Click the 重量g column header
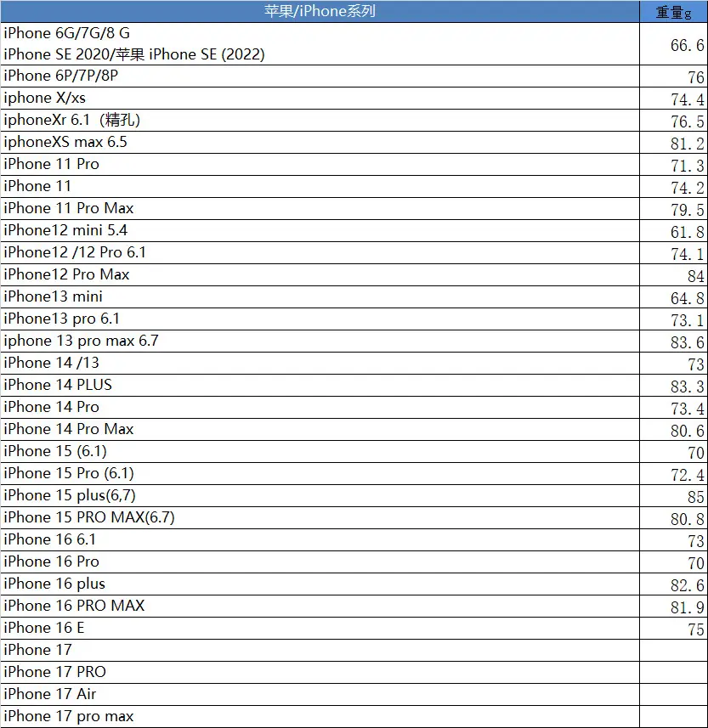Screen dimensions: 708x728 tap(674, 11)
